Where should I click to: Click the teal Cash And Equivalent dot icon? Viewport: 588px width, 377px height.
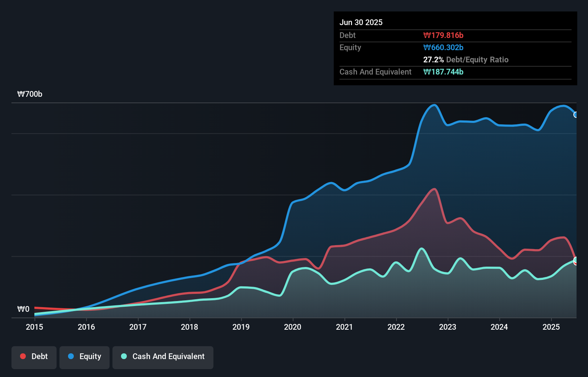(124, 357)
